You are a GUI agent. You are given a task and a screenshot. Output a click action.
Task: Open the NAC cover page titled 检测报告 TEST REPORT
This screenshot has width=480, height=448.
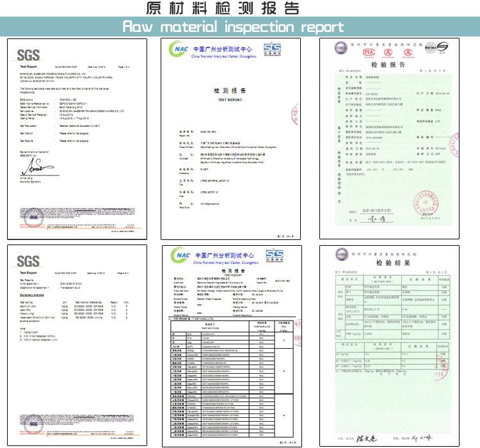coord(231,139)
